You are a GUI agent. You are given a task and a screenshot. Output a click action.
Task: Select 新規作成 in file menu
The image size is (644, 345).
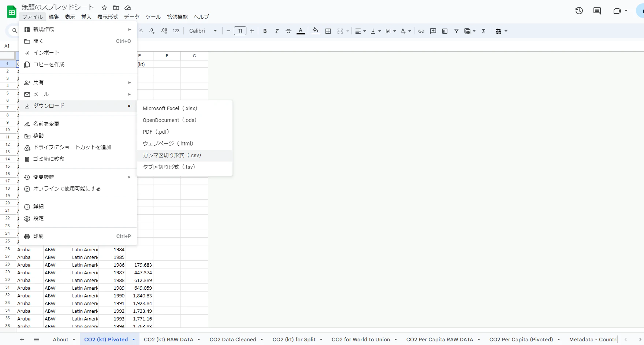tap(78, 29)
